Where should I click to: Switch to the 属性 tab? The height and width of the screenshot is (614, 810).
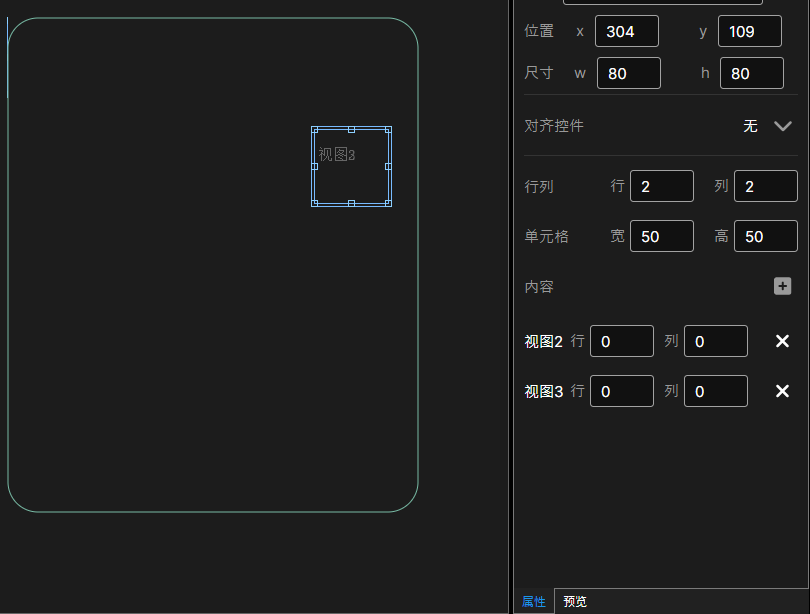(x=534, y=602)
